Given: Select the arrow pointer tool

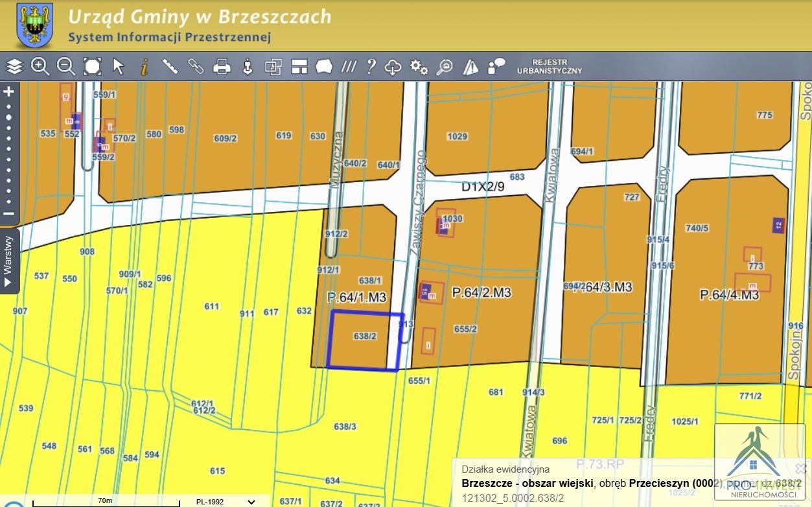Looking at the screenshot, I should click(x=118, y=66).
